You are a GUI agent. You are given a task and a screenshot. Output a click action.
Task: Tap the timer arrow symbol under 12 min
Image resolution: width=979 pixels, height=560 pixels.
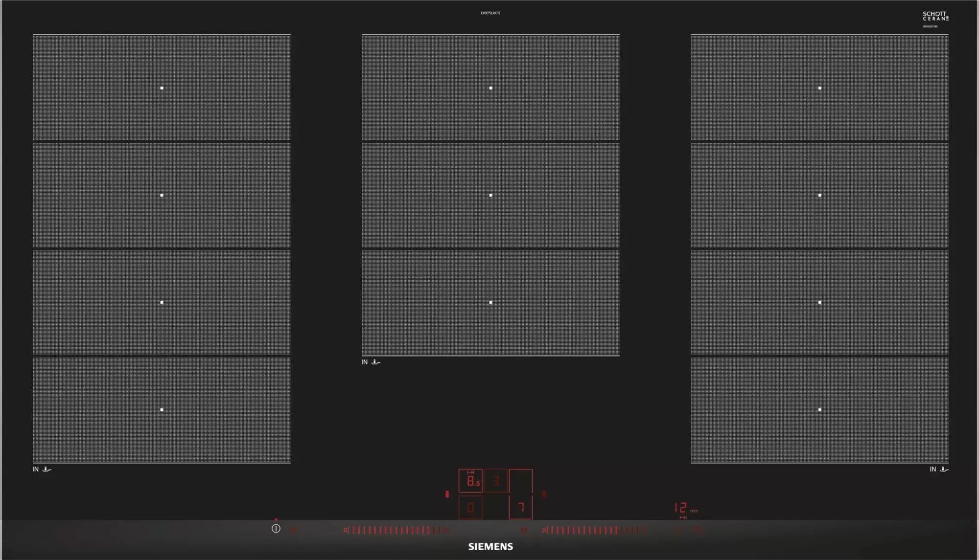(683, 517)
